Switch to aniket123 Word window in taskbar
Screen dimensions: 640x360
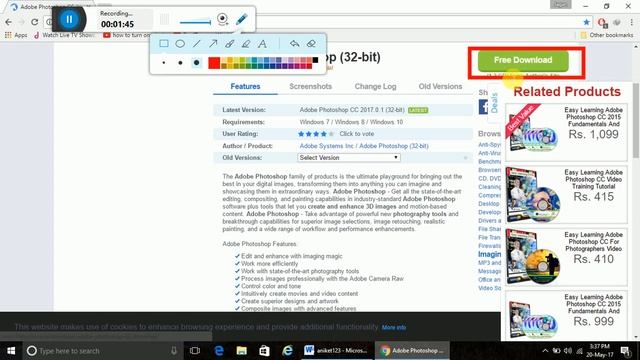(x=336, y=351)
